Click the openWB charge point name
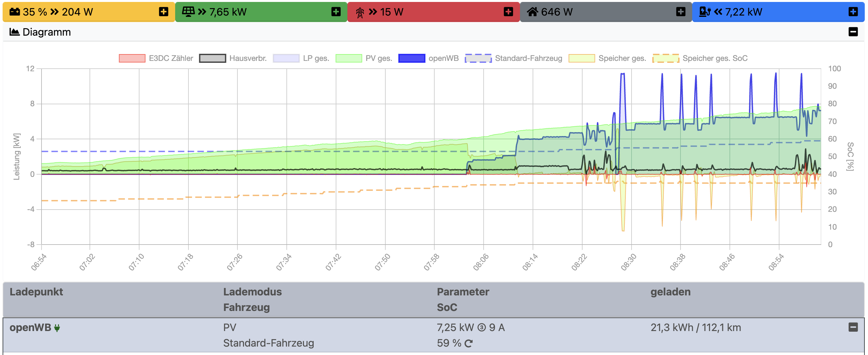The image size is (868, 355). (x=30, y=327)
